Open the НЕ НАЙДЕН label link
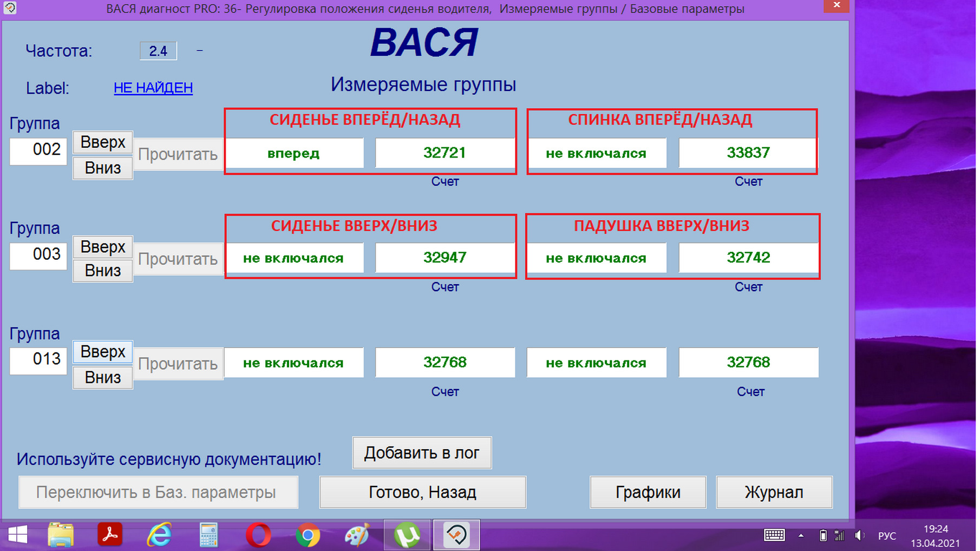This screenshot has height=551, width=980. (x=153, y=88)
